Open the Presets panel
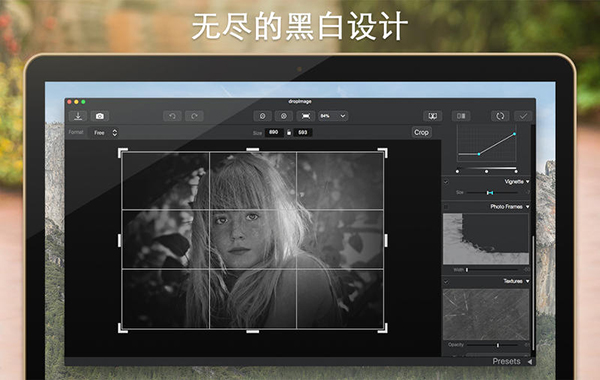 point(506,361)
